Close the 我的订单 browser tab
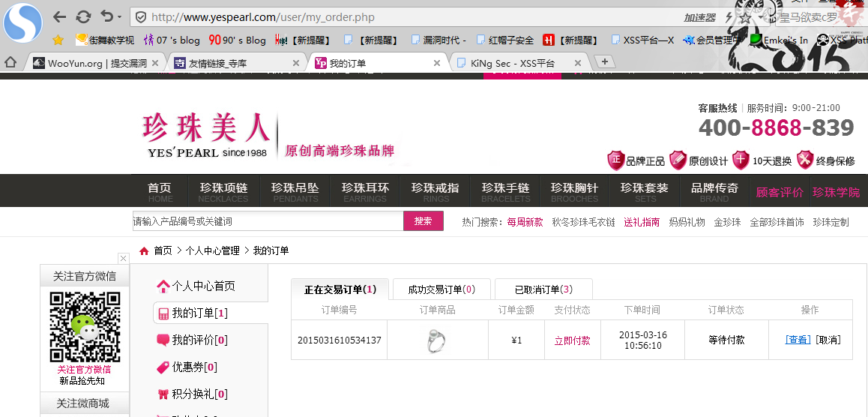Viewport: 868px width, 417px height. (437, 63)
